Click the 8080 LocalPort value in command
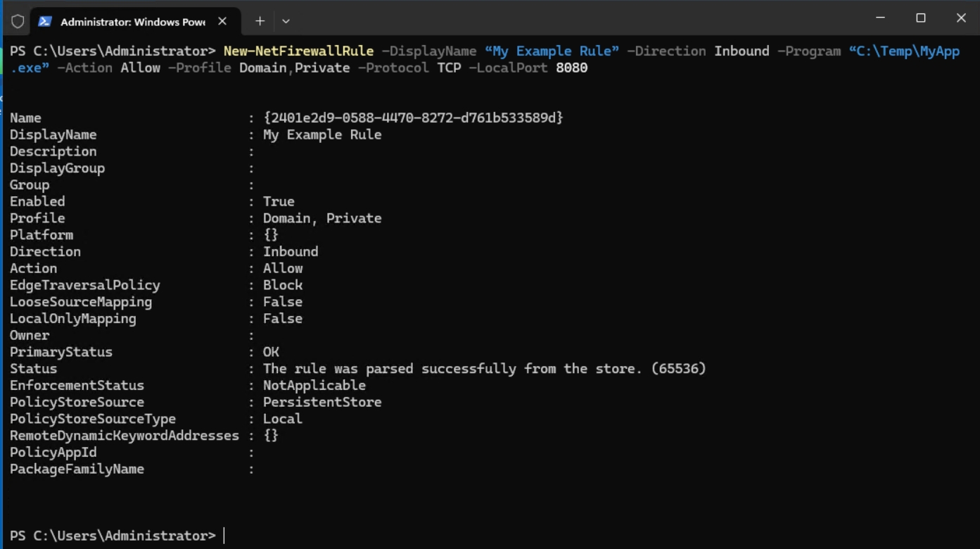The width and height of the screenshot is (980, 549). (x=571, y=68)
